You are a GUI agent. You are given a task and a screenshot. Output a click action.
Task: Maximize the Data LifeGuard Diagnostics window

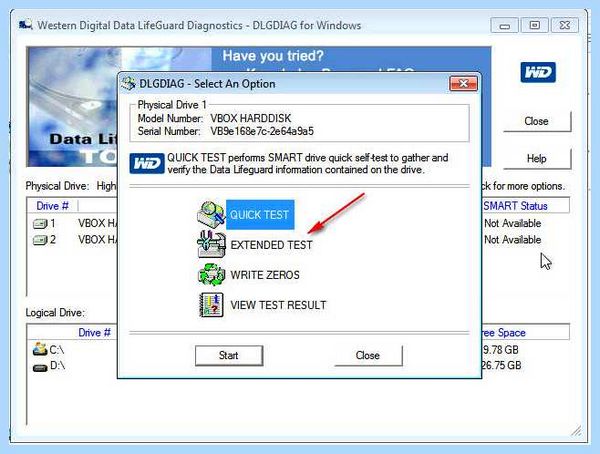coord(535,26)
